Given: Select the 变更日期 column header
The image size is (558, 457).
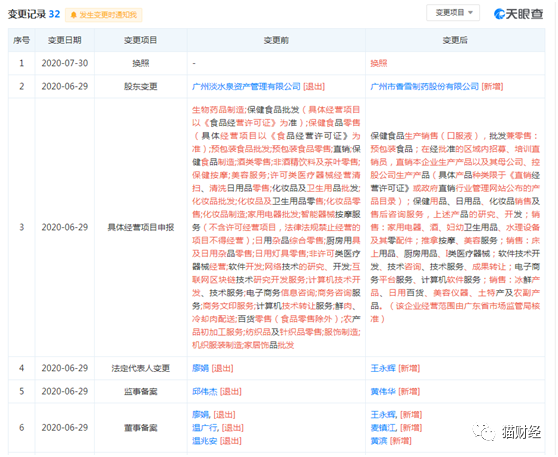Looking at the screenshot, I should coord(65,40).
